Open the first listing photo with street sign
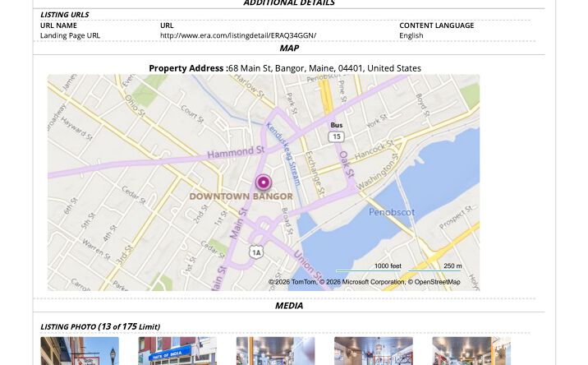This screenshot has width=588, height=365. (x=80, y=351)
